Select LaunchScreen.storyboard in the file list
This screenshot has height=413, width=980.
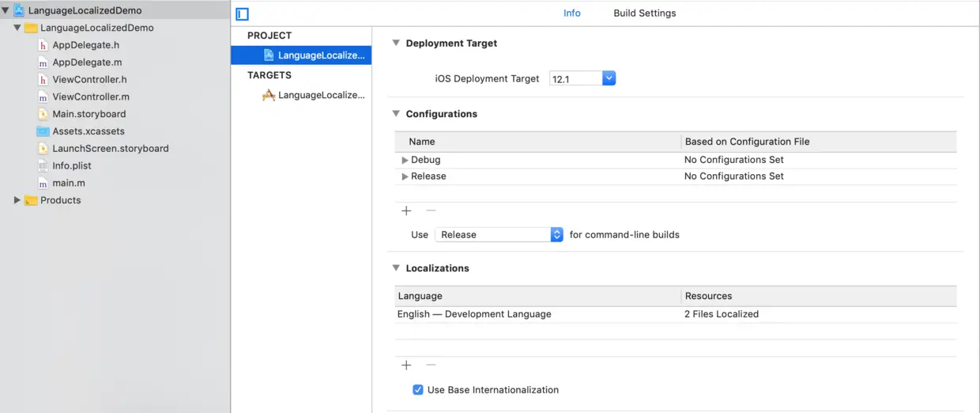(110, 149)
